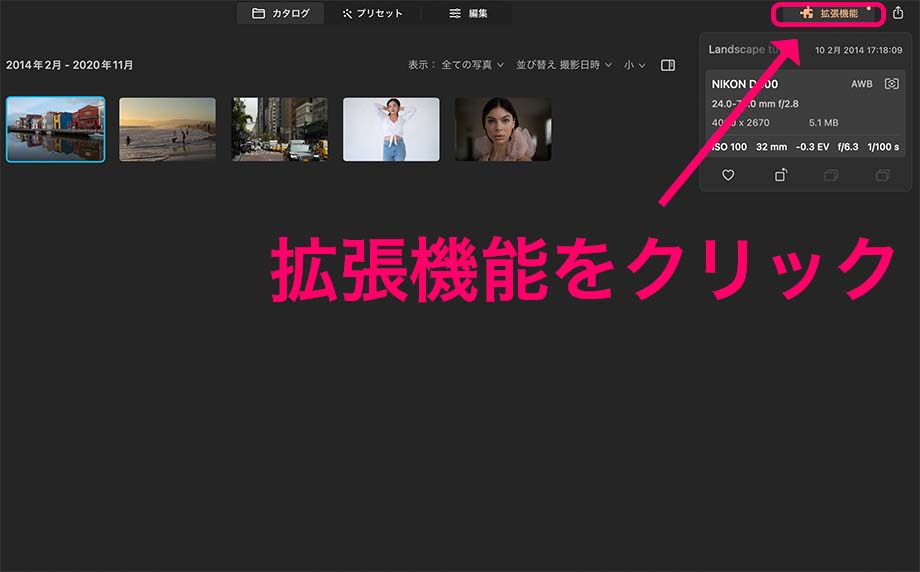Open the 表示 全ての写真 dropdown
Viewport: 920px width, 572px height.
pos(456,65)
